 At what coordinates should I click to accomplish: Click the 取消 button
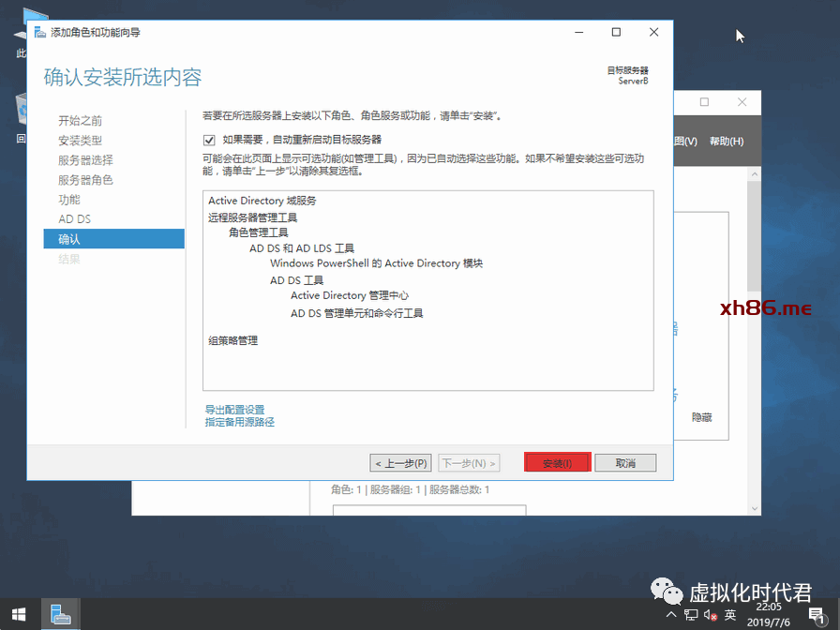point(625,463)
